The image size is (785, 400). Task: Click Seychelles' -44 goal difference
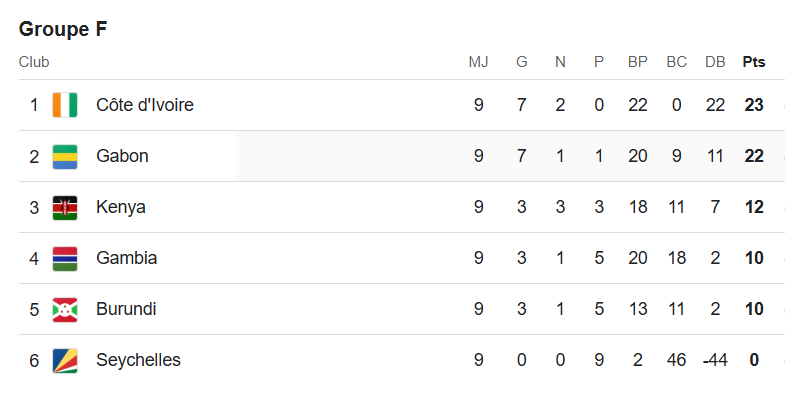[715, 360]
